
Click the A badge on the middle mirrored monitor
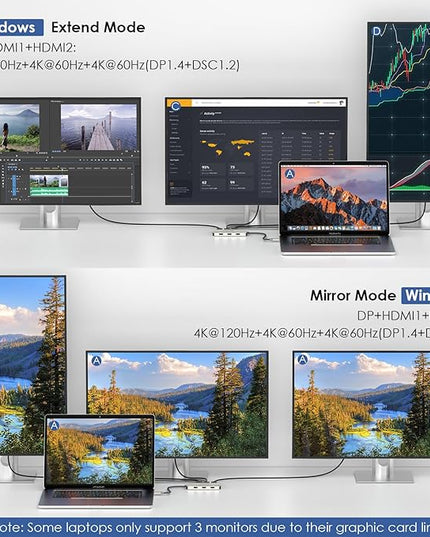pyautogui.click(x=97, y=361)
